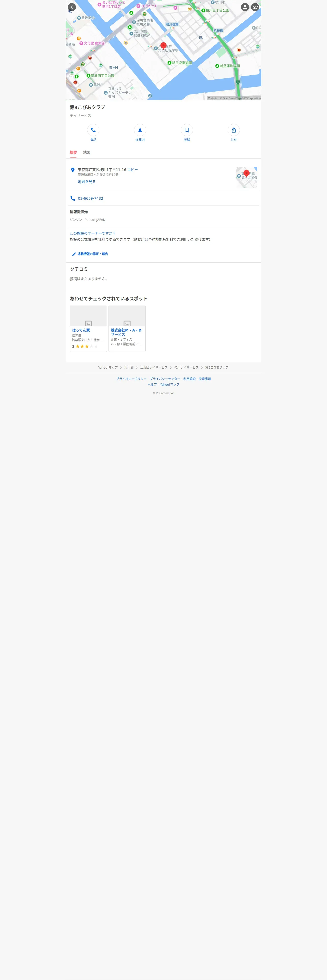Open はってん家 spot card
Screen dimensions: 327x980
(x=88, y=329)
